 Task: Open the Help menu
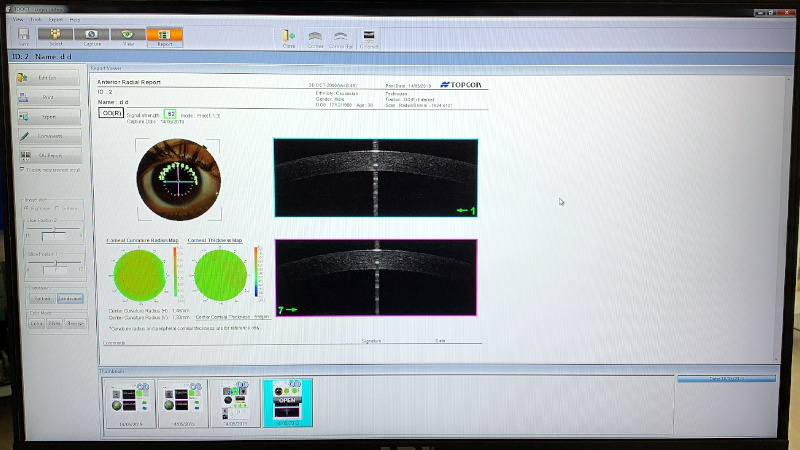coord(74,19)
